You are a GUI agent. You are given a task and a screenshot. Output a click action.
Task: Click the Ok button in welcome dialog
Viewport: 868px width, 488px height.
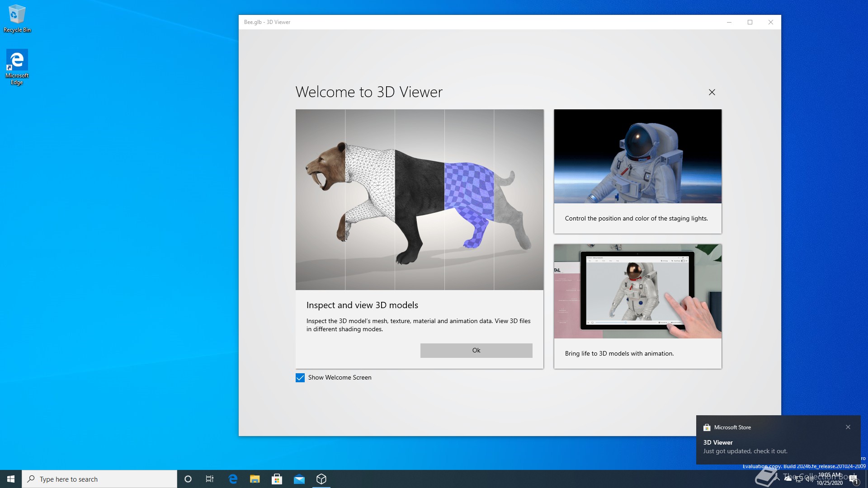click(476, 350)
